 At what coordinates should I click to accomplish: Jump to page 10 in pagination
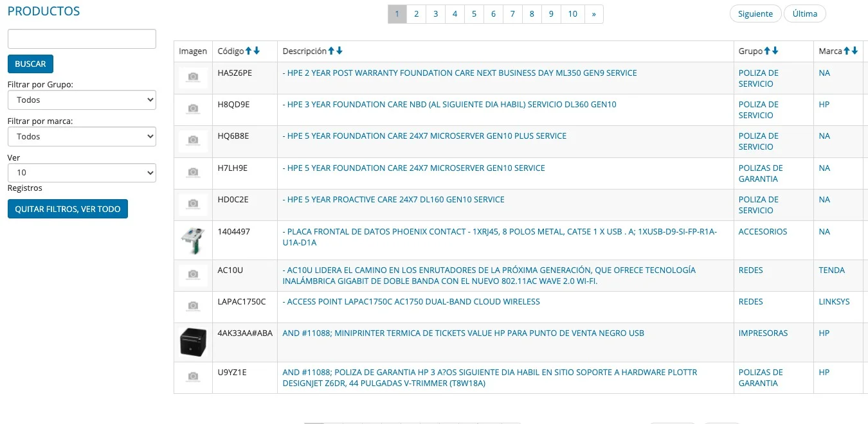click(572, 14)
